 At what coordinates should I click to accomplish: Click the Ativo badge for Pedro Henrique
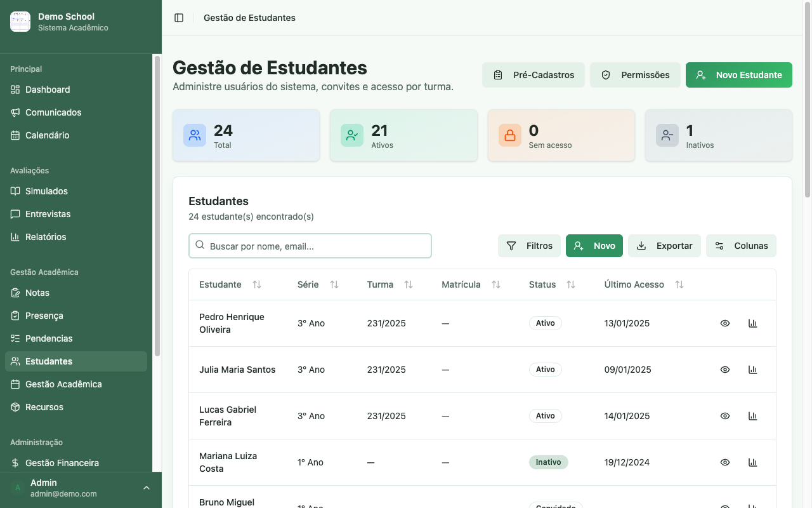pyautogui.click(x=546, y=323)
